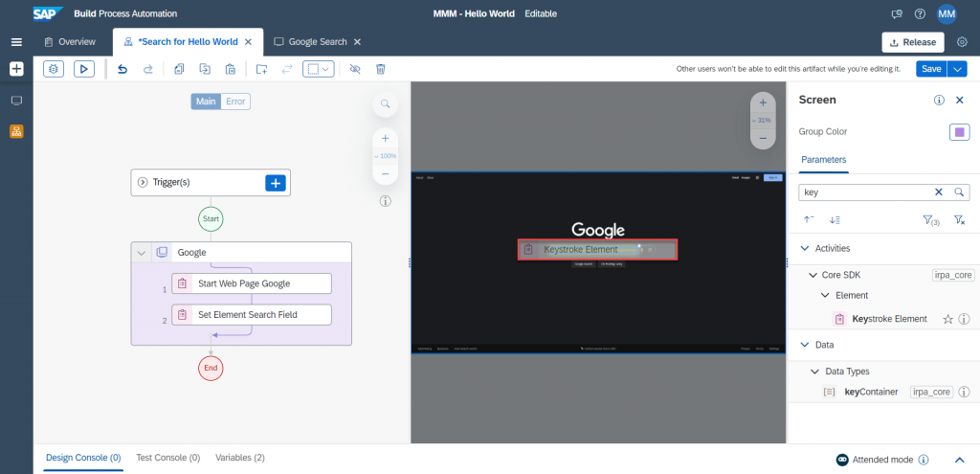The height and width of the screenshot is (474, 980).
Task: Delete using the trash can icon
Action: pos(381,69)
